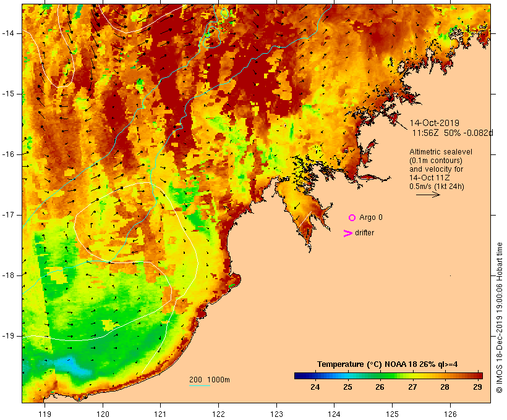Viewport: 507px width, 420px height.
Task: Click the latitude label -15
Action: (x=8, y=94)
